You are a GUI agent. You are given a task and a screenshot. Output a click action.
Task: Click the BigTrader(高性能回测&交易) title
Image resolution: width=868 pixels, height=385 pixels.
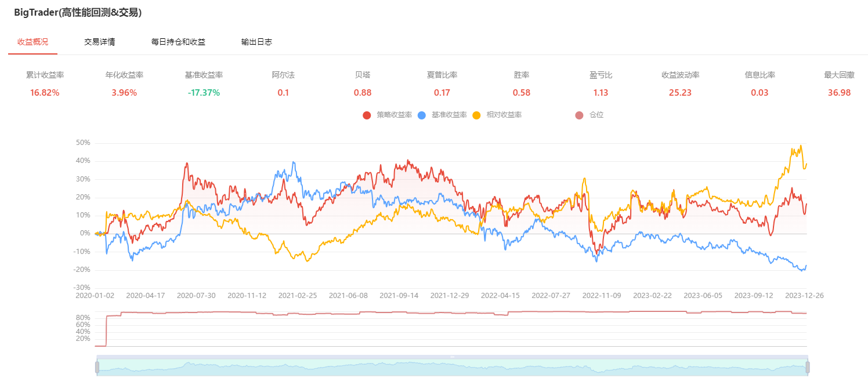tap(78, 12)
